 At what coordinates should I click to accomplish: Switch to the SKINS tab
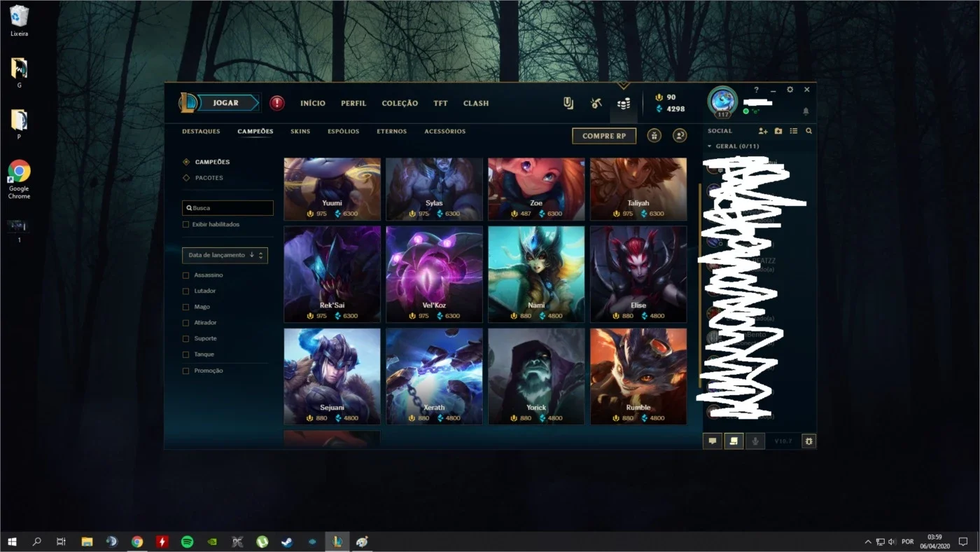pos(300,132)
